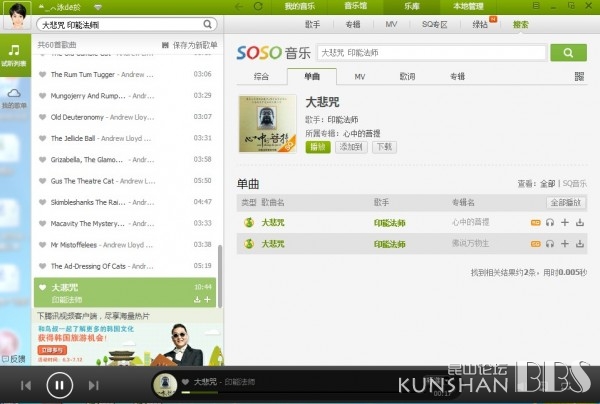Screen dimensions: 600x404
Task: Click the QR code icon beside result tabs
Action: [x=579, y=77]
